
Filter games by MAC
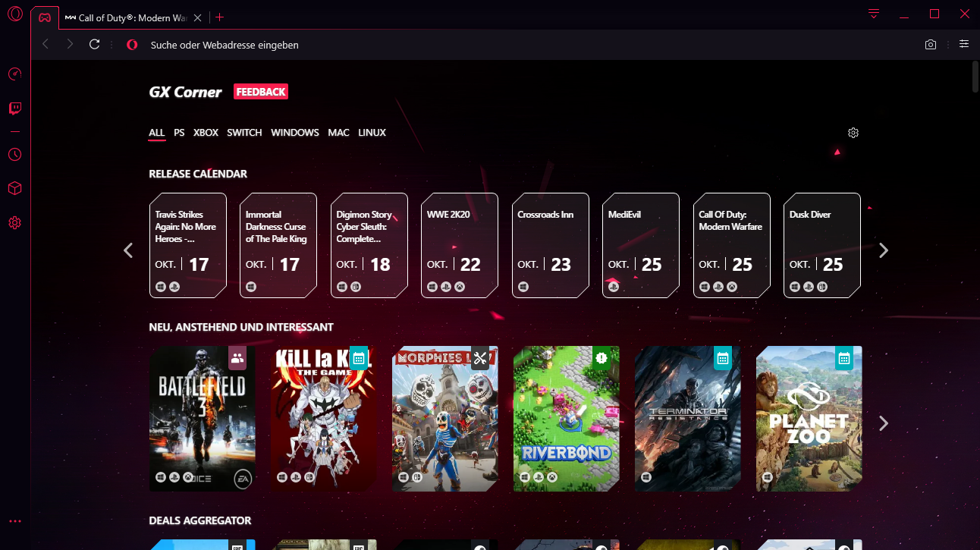click(x=338, y=133)
